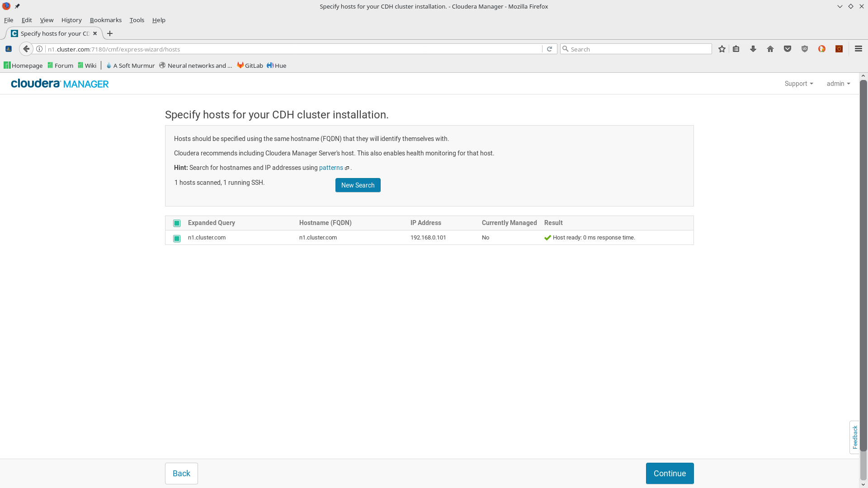The image size is (868, 488).
Task: Click the Result column header
Action: [x=553, y=223]
